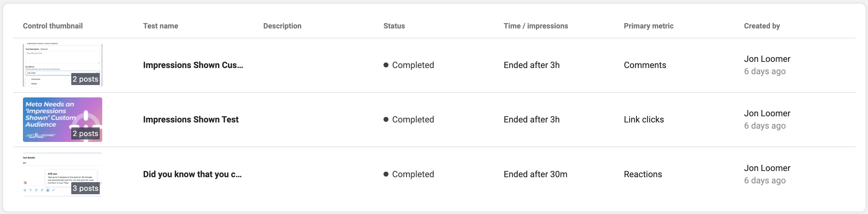Click the Created by column header

(x=761, y=26)
